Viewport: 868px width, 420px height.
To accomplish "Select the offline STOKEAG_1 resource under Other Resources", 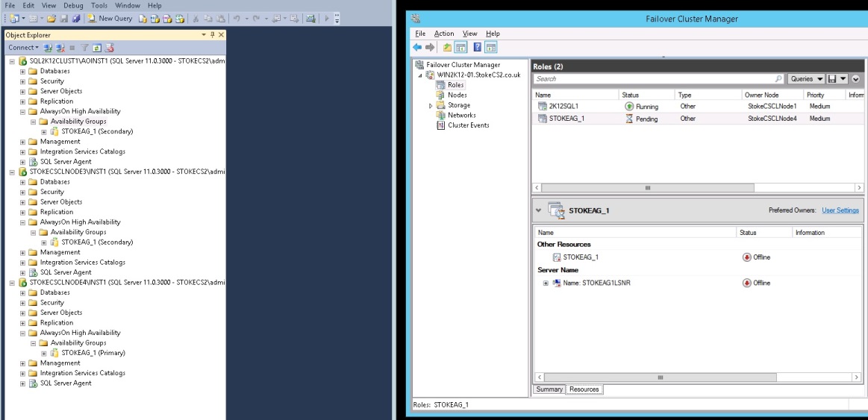I will pos(581,257).
